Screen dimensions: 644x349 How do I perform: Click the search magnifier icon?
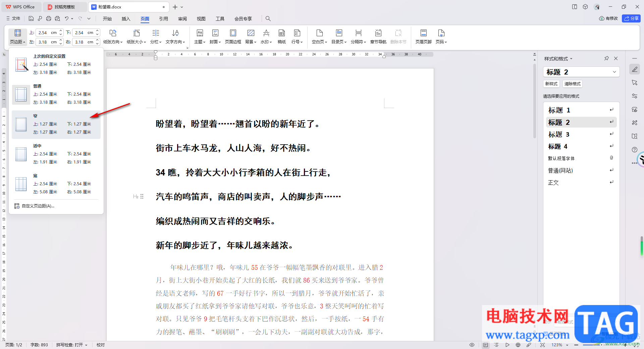268,19
